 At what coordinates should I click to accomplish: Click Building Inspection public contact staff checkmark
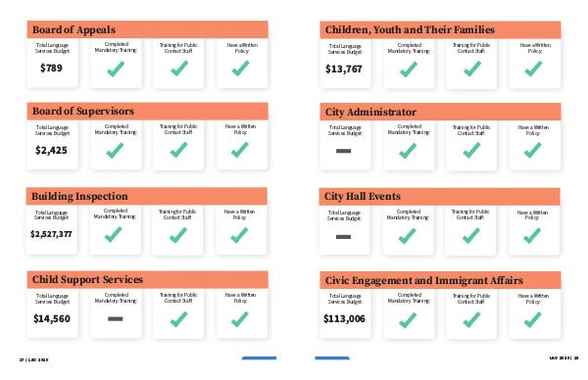178,235
